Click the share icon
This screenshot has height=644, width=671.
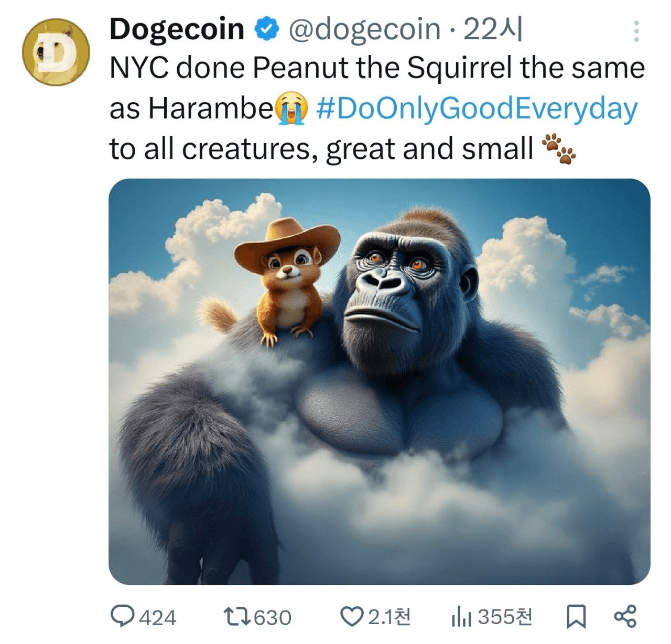pyautogui.click(x=625, y=616)
